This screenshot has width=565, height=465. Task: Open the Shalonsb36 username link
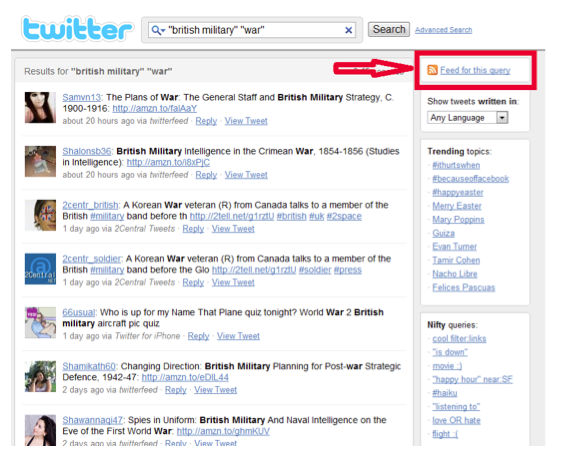point(87,151)
